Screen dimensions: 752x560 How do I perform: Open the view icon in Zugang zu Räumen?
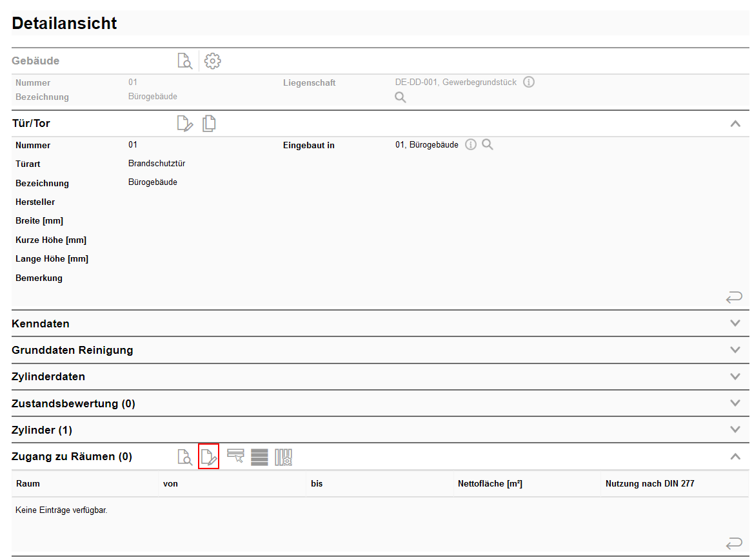click(x=185, y=457)
